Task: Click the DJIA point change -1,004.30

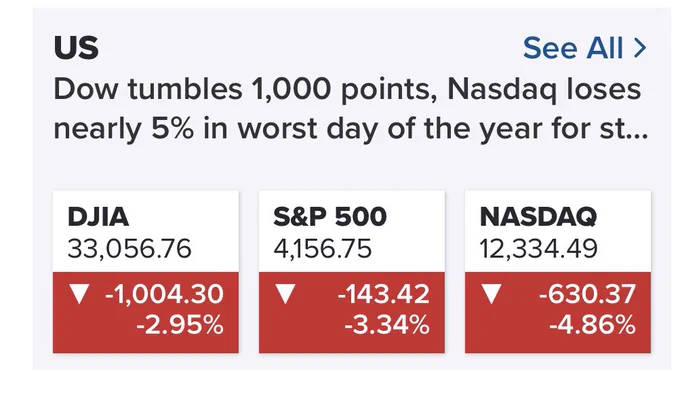Action: click(164, 294)
